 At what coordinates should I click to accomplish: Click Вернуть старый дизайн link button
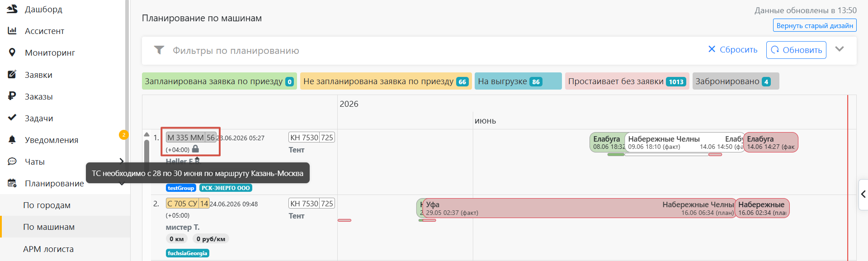point(815,25)
